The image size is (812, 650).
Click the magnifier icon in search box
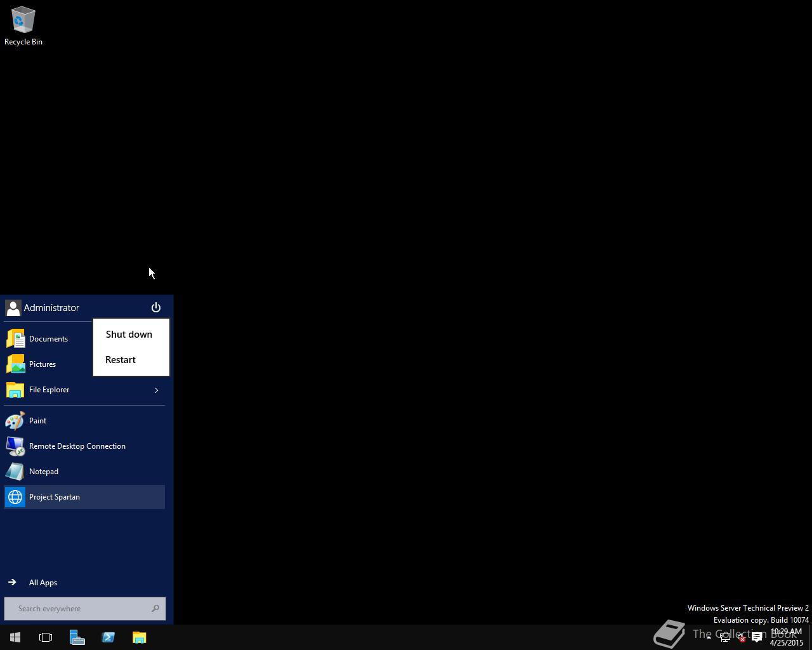point(155,609)
